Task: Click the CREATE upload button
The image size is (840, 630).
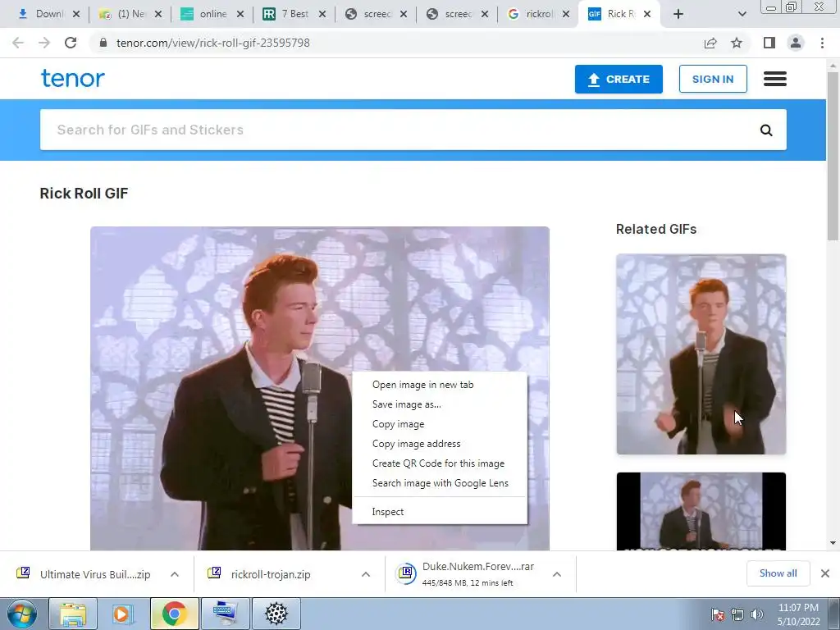Action: point(619,80)
